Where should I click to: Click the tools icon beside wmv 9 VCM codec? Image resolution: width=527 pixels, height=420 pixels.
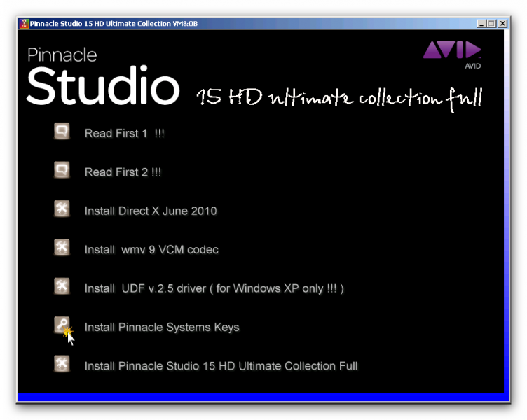(x=62, y=247)
